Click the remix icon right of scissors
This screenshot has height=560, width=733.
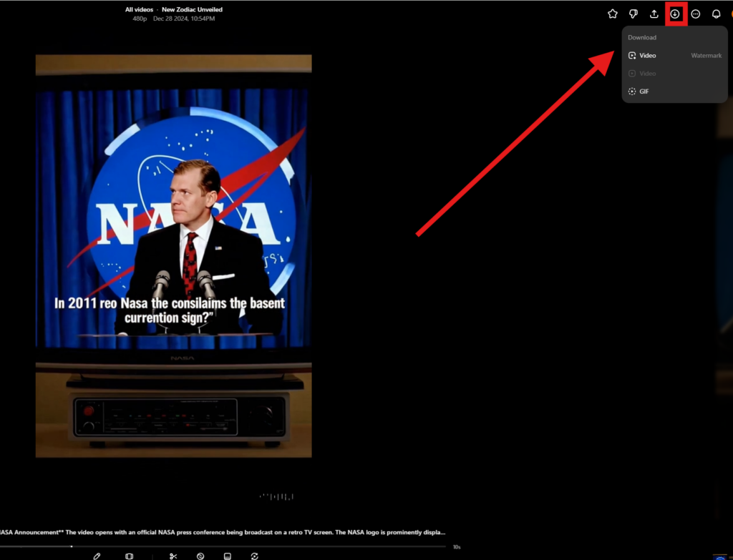coord(200,556)
